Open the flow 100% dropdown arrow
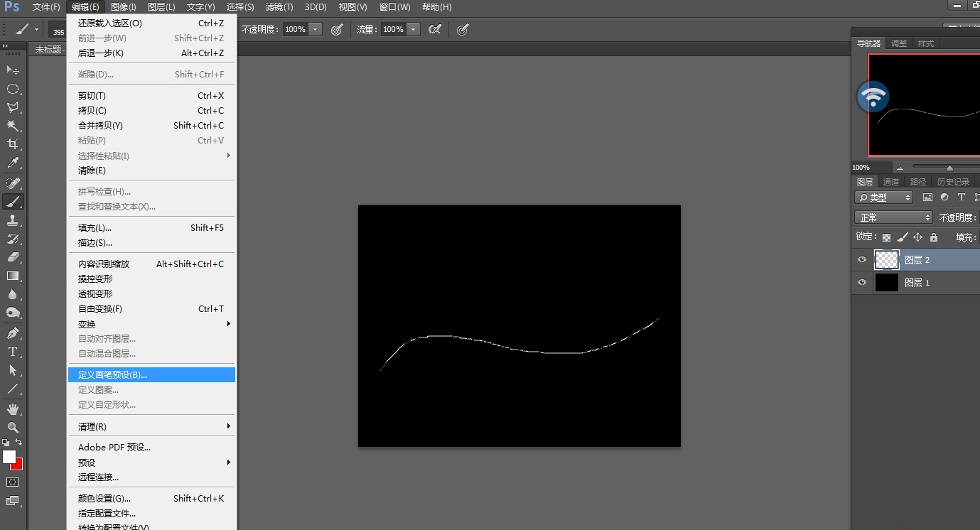Screen dimensions: 980x530 pyautogui.click(x=414, y=29)
